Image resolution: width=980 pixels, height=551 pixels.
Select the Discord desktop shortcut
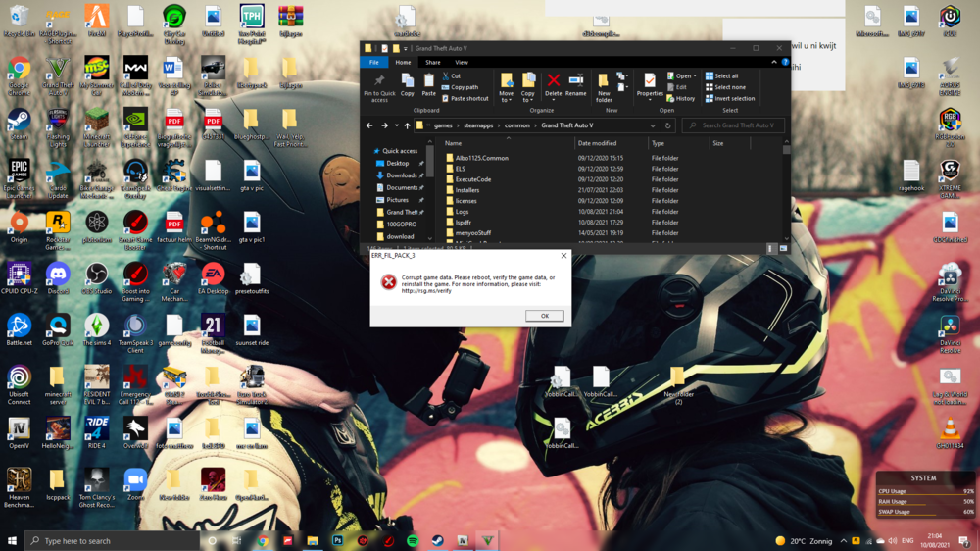pos(58,278)
